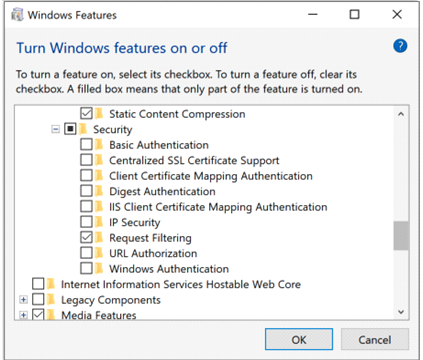423x360 pixels.
Task: Check the URL Authorization checkbox
Action: (86, 253)
